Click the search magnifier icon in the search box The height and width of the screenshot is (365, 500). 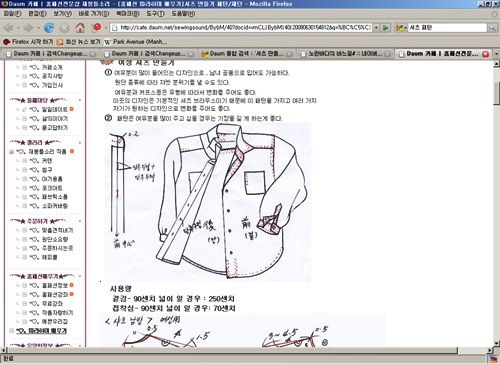[492, 28]
